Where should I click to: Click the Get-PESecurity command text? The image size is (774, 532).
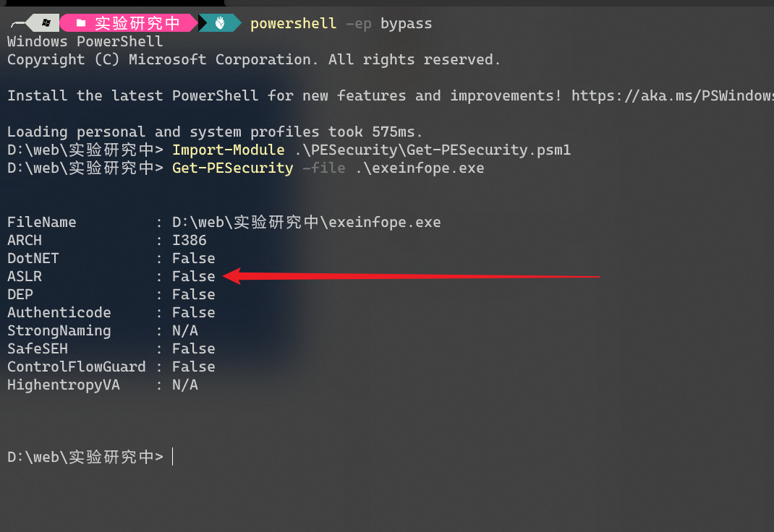pos(232,168)
